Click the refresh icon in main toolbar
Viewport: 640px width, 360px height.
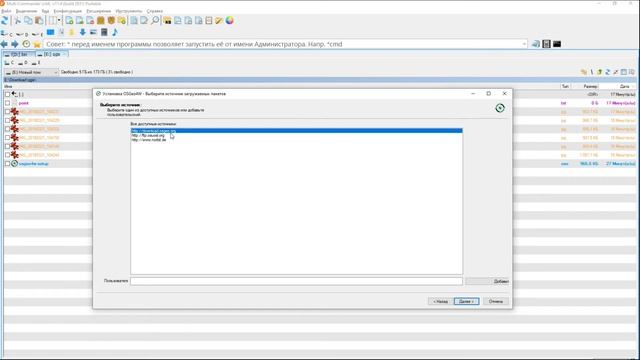(x=4, y=20)
